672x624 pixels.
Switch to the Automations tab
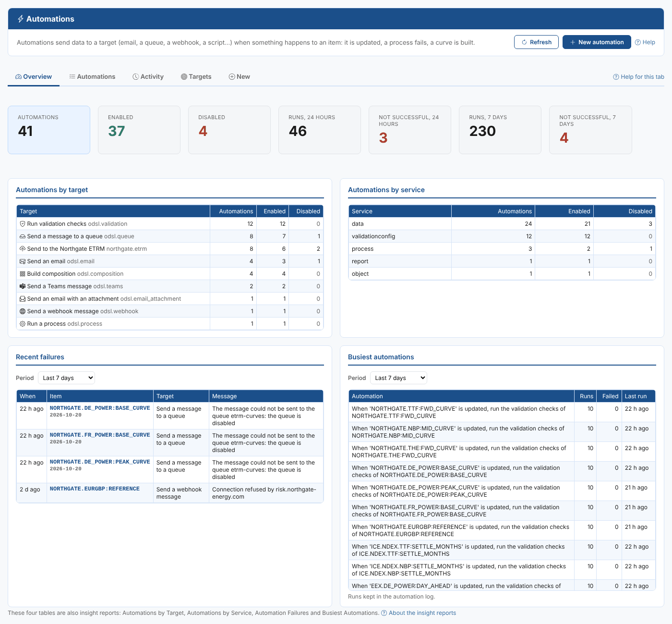92,77
